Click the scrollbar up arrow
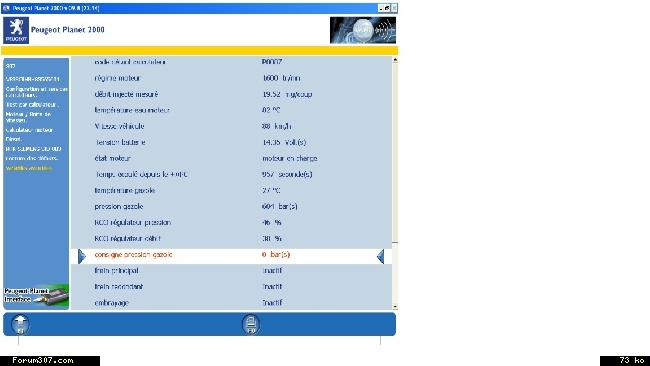This screenshot has width=650, height=366. click(395, 60)
